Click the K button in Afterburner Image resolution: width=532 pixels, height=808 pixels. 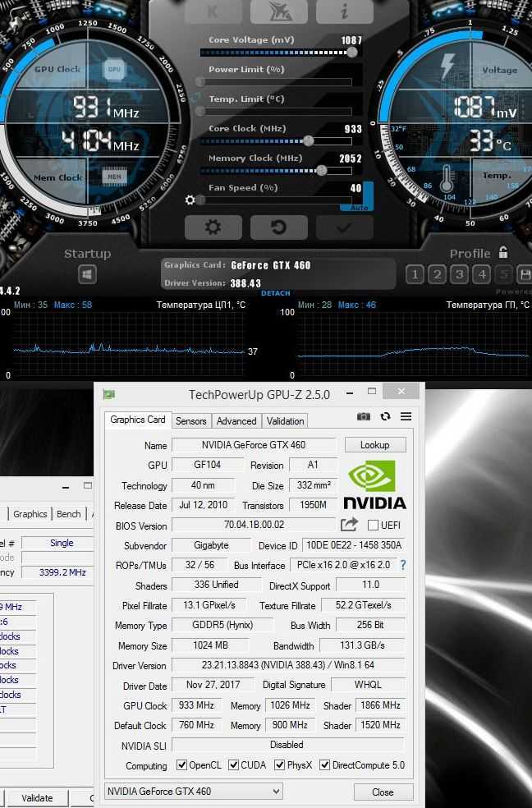(213, 11)
